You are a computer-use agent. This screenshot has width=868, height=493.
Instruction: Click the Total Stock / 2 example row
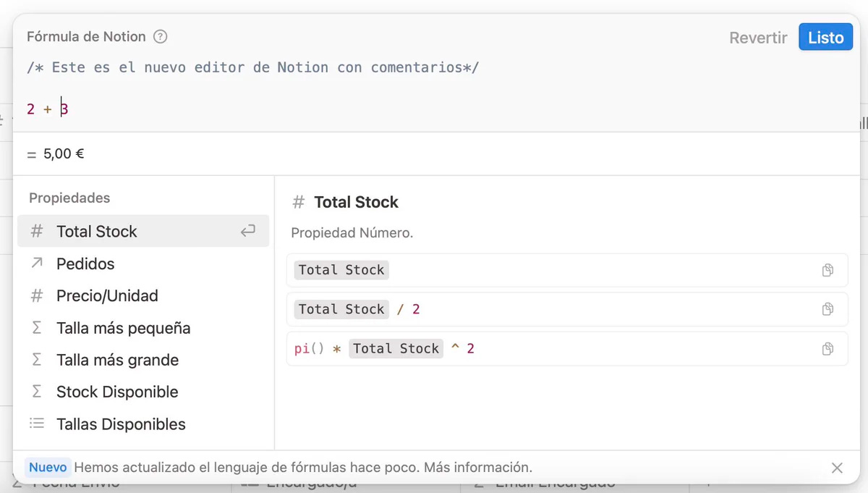[x=567, y=309]
